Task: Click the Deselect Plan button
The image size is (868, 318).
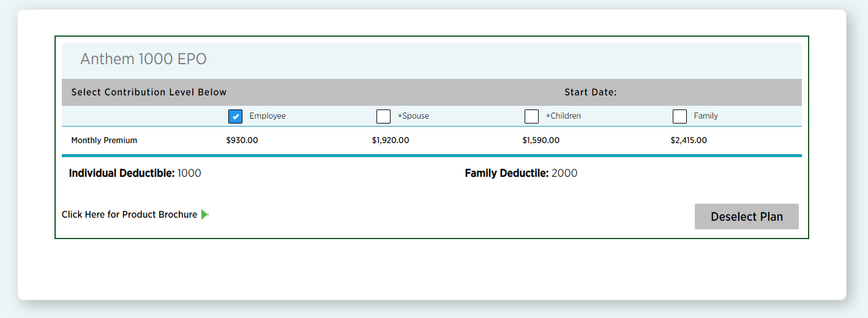Action: [746, 216]
